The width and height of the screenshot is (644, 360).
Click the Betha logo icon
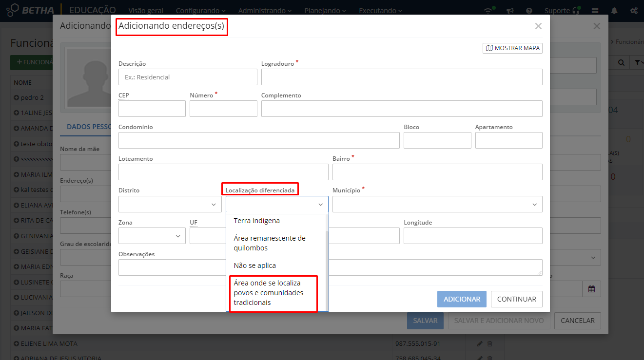tap(12, 10)
